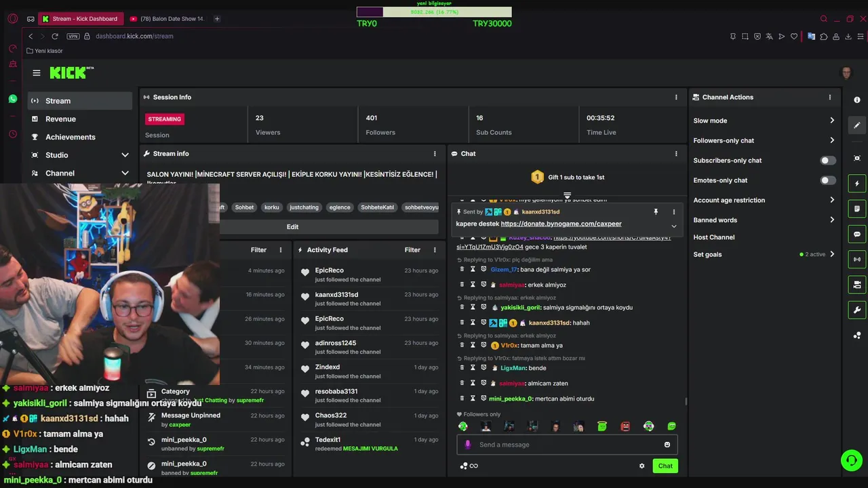Open chat settings gear icon
868x488 pixels.
click(642, 466)
